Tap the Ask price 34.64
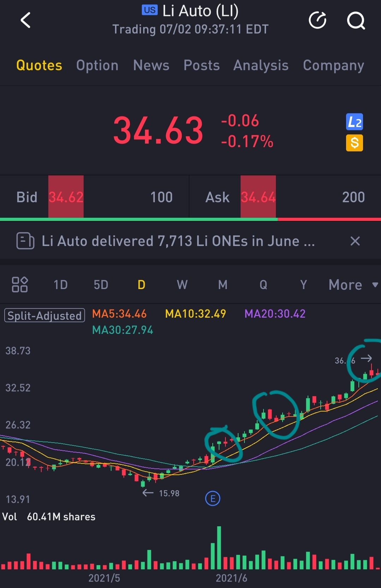381x588 pixels. (258, 197)
